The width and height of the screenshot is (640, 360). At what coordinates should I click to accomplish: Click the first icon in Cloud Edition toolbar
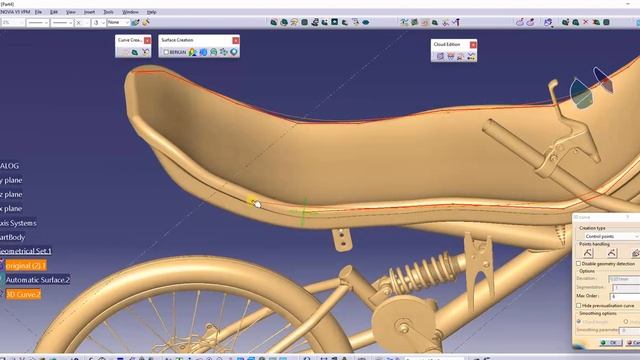(440, 57)
